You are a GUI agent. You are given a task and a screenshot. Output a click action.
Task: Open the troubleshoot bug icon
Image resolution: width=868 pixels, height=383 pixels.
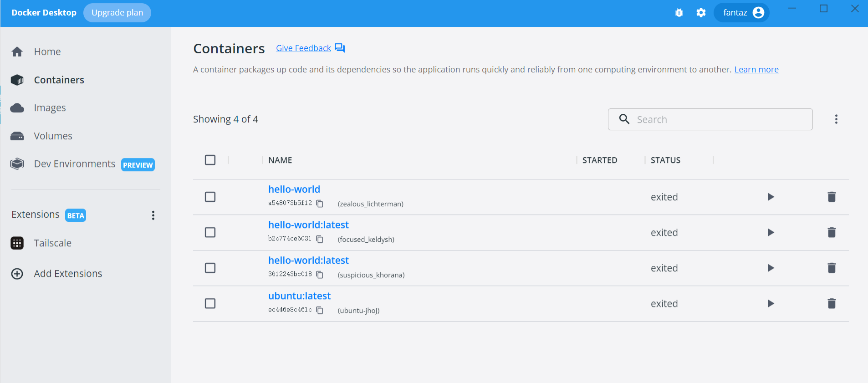(679, 13)
